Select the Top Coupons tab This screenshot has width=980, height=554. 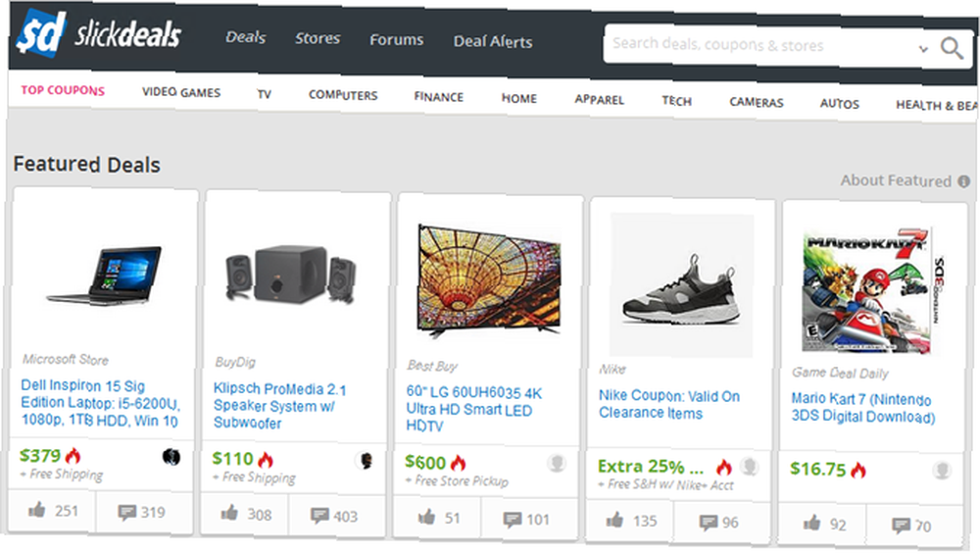pos(63,90)
